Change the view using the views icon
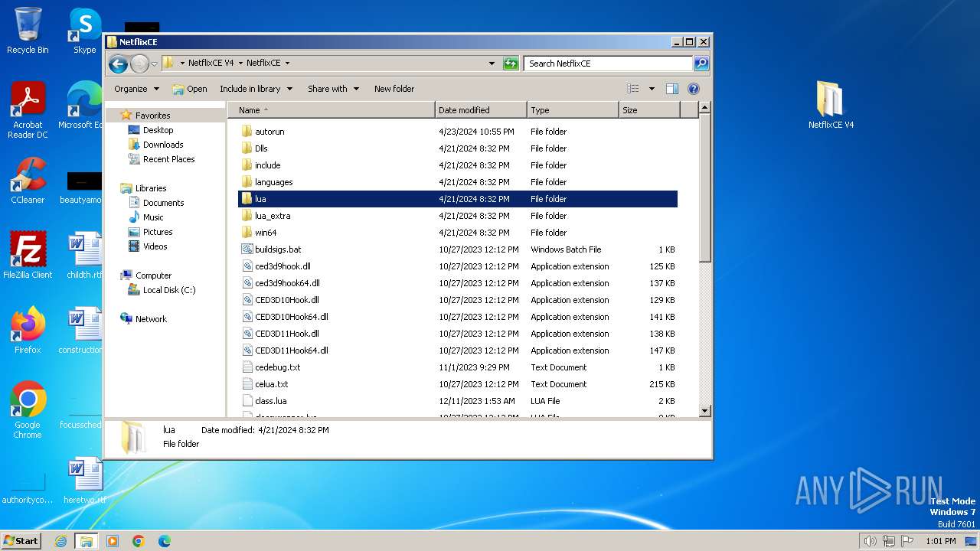Screen dimensions: 980x551 632,89
